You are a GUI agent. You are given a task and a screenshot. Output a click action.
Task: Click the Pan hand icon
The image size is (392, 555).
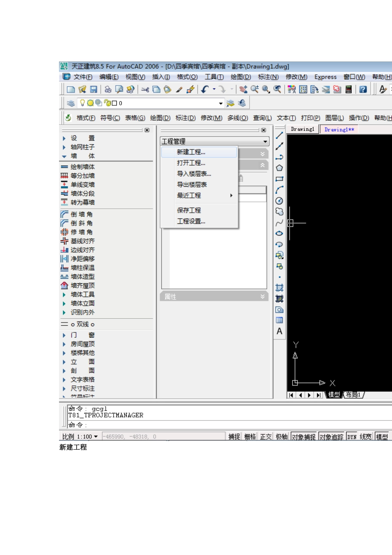point(243,89)
